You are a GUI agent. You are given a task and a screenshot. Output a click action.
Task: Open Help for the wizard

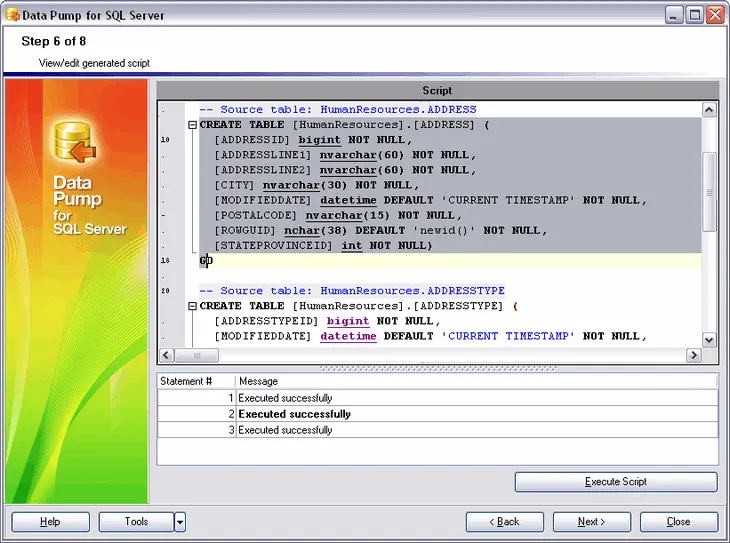50,522
